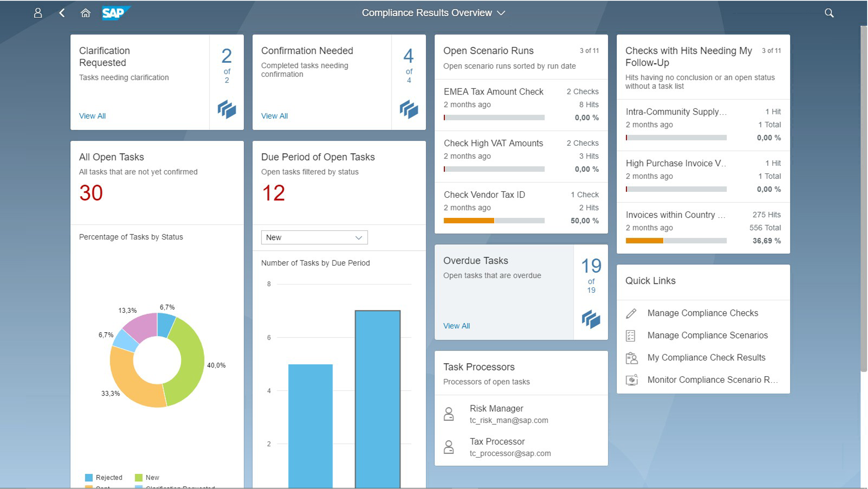Click Tax Processor email tc_processor@sap.com
The width and height of the screenshot is (868, 489).
pyautogui.click(x=510, y=453)
